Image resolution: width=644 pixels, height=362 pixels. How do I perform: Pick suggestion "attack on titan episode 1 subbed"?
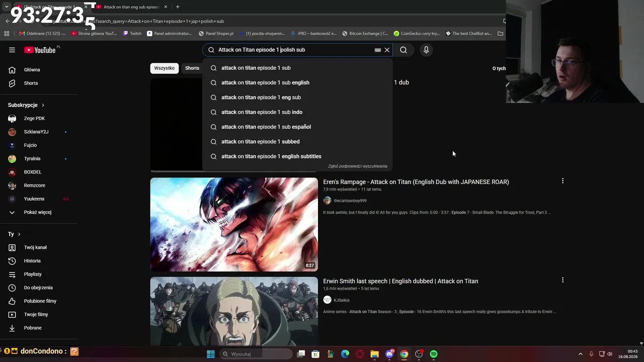[x=297, y=141]
